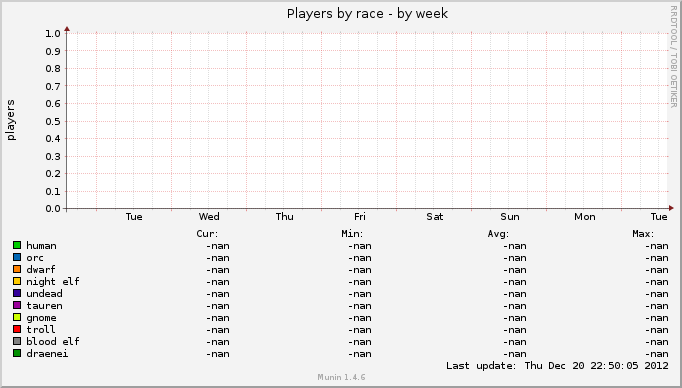The height and width of the screenshot is (388, 682).
Task: Click the 0.0 y-axis value
Action: pyautogui.click(x=53, y=209)
